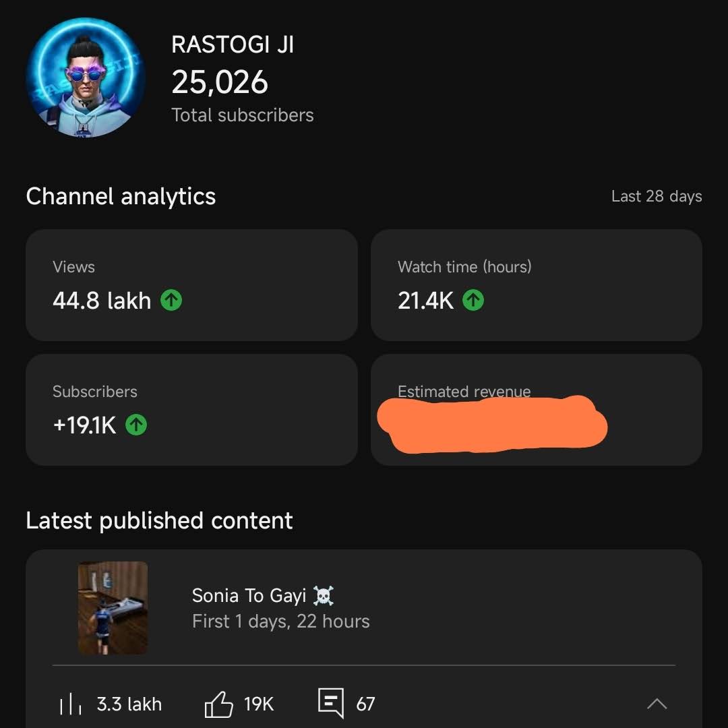Viewport: 728px width, 728px height.
Task: Click the 25,026 total subscribers count
Action: [220, 82]
